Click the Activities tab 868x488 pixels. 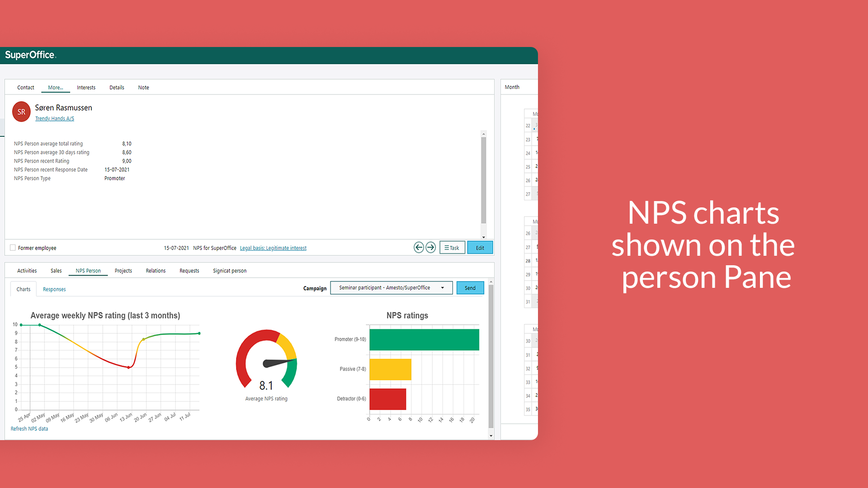click(28, 271)
